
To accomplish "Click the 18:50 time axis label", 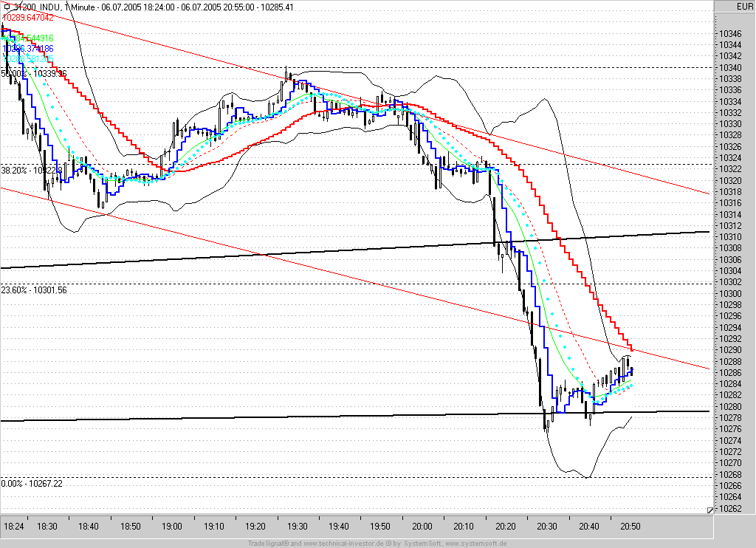I will click(x=130, y=527).
